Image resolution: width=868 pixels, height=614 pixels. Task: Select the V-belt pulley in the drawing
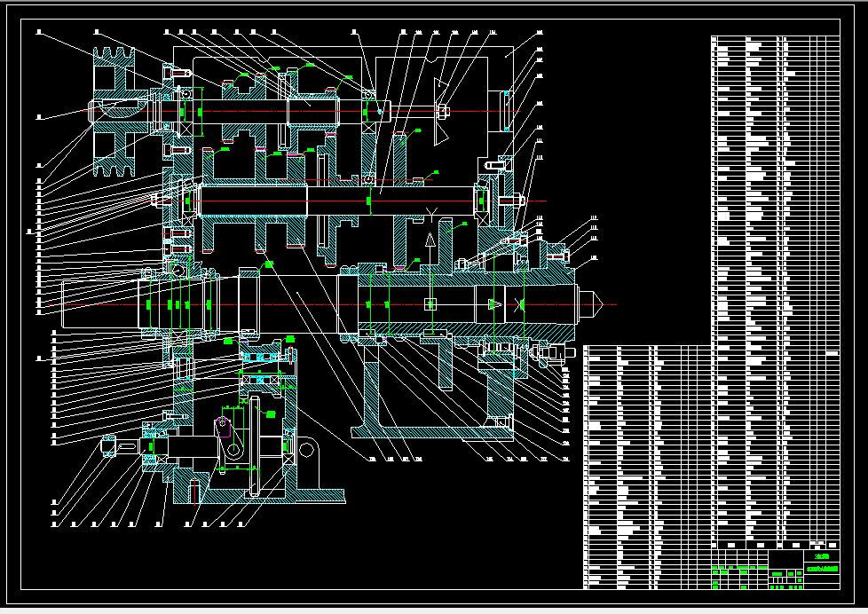point(114,112)
